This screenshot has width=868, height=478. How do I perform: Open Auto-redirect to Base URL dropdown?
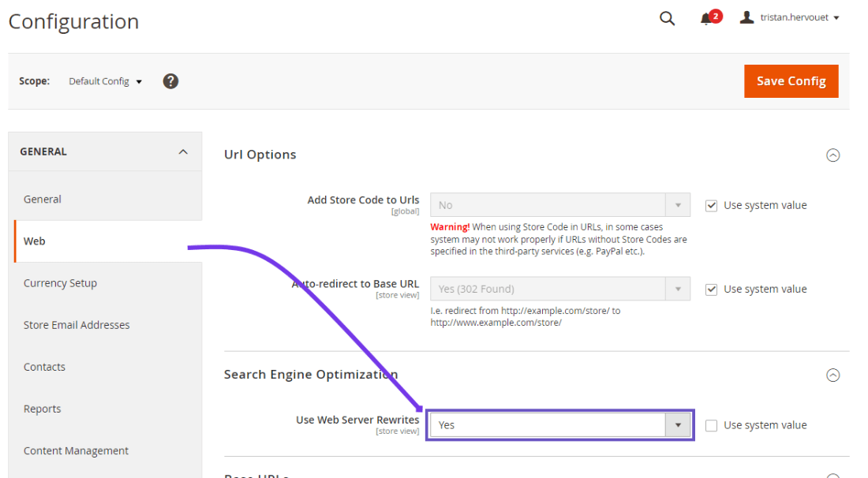coord(560,289)
